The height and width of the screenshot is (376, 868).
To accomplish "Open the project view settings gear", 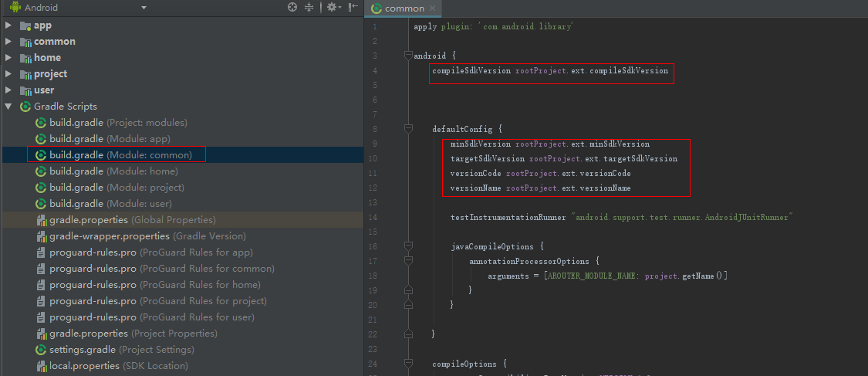I will 332,8.
